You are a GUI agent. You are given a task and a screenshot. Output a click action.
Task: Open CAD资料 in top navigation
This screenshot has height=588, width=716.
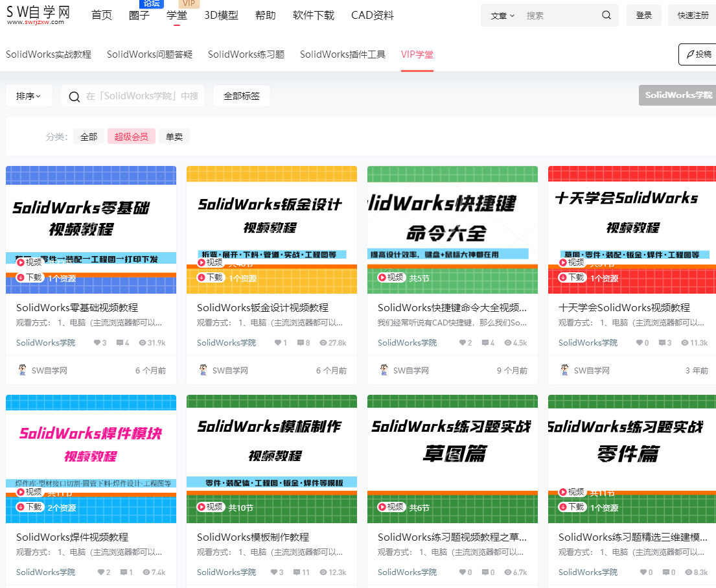point(372,15)
